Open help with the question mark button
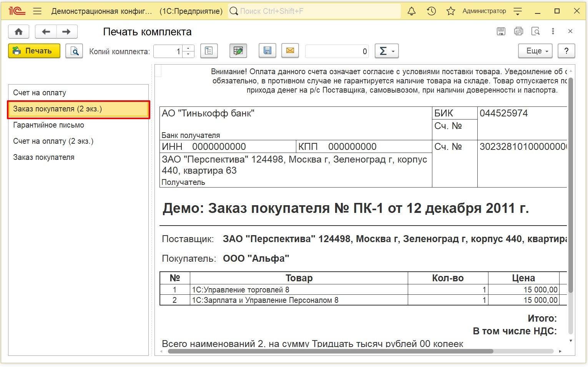Screen dimensions: 588x367 566,51
